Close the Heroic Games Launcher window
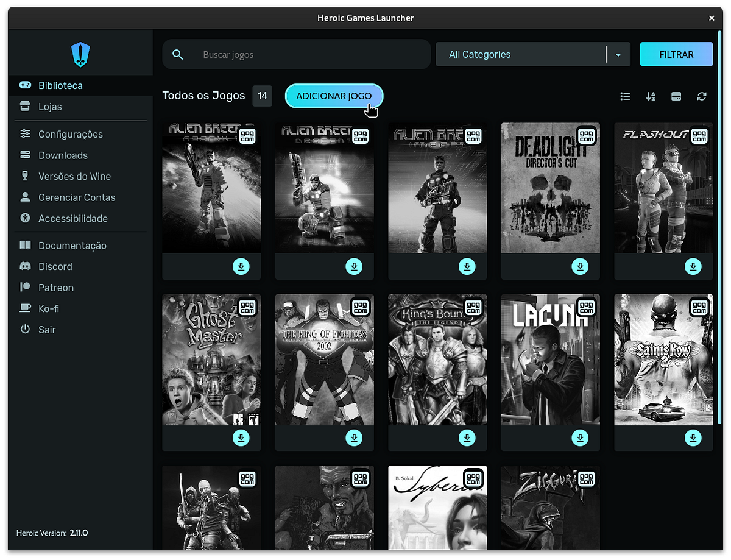Viewport: 731px width, 560px height. [x=712, y=18]
